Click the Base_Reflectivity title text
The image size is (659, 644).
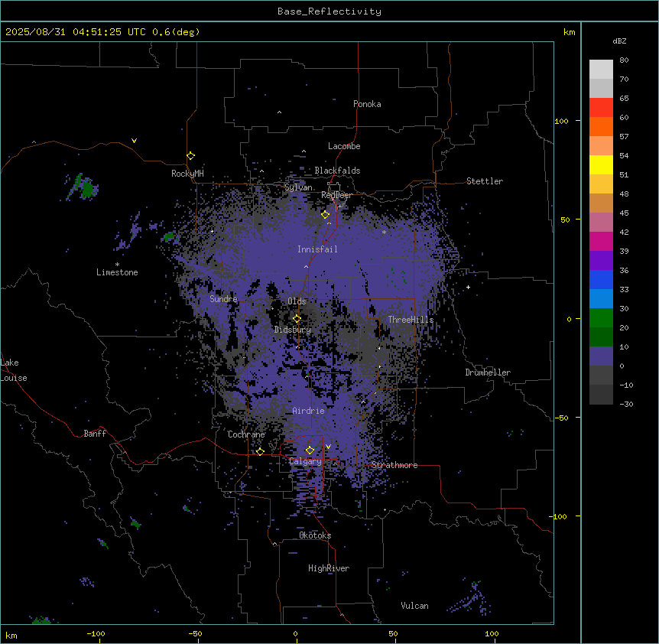329,11
